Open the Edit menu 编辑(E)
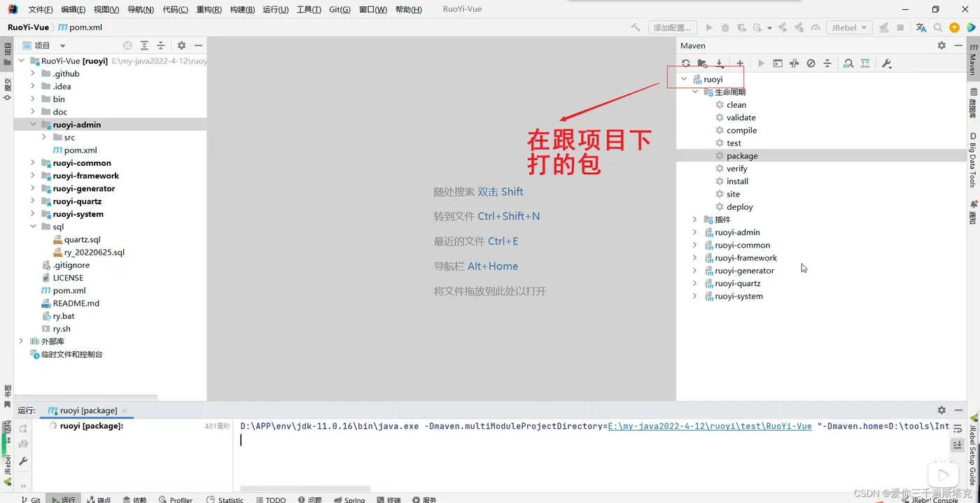 [73, 9]
